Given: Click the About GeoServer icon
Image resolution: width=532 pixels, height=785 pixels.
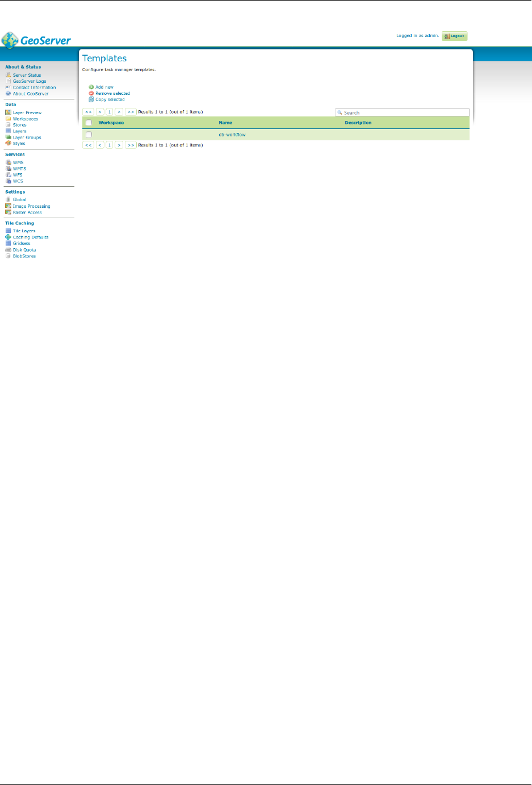Looking at the screenshot, I should tap(9, 94).
